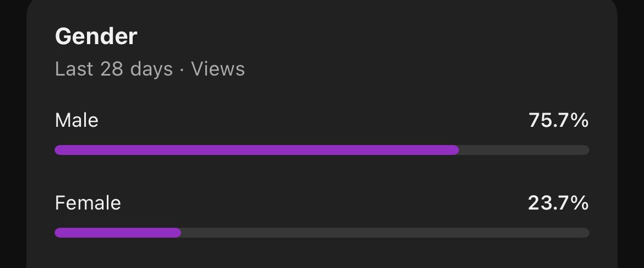Click the purple filled Male bar
The height and width of the screenshot is (268, 644).
pyautogui.click(x=256, y=150)
